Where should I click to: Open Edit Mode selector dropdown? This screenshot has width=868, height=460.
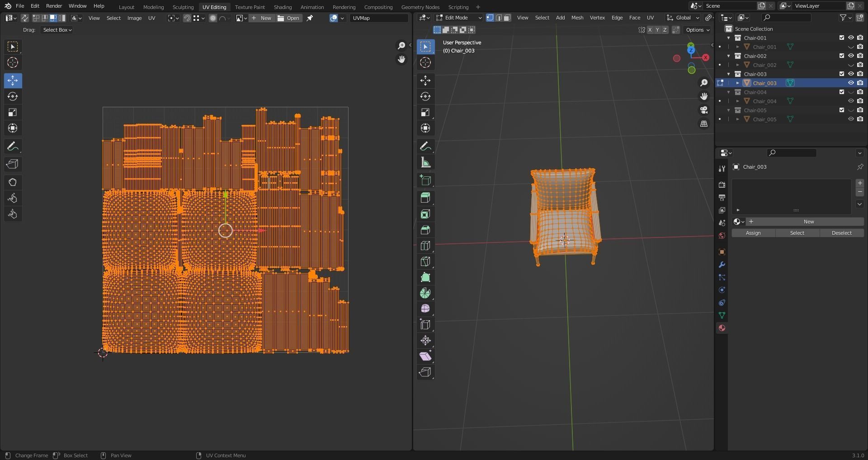point(459,18)
